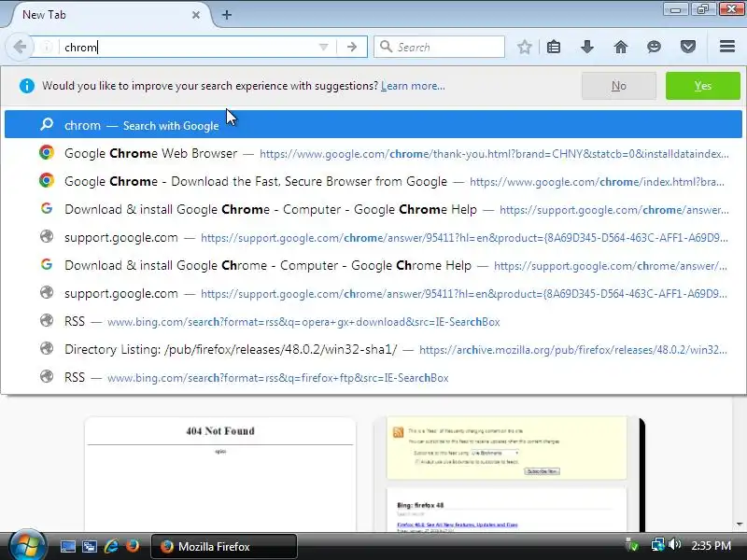Click the back navigation arrow button
Viewport: 747px width, 560px height.
click(x=20, y=47)
